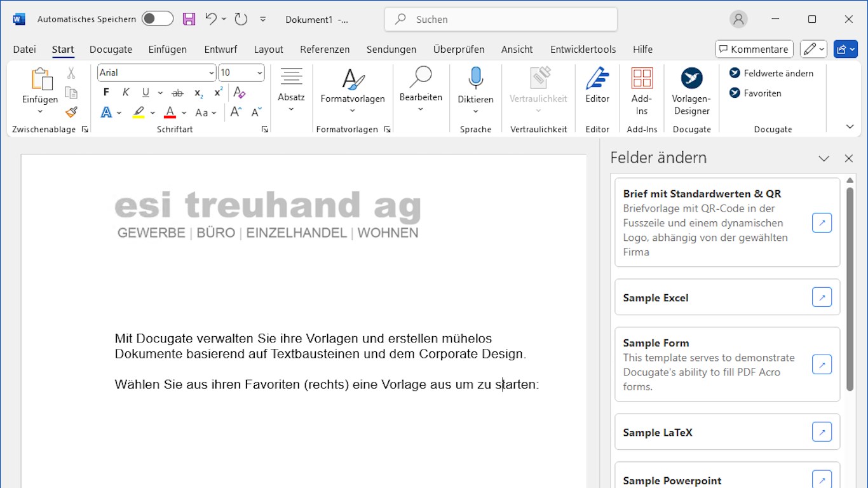Viewport: 868px width, 488px height.
Task: Make selected text subscript
Action: pyautogui.click(x=199, y=93)
